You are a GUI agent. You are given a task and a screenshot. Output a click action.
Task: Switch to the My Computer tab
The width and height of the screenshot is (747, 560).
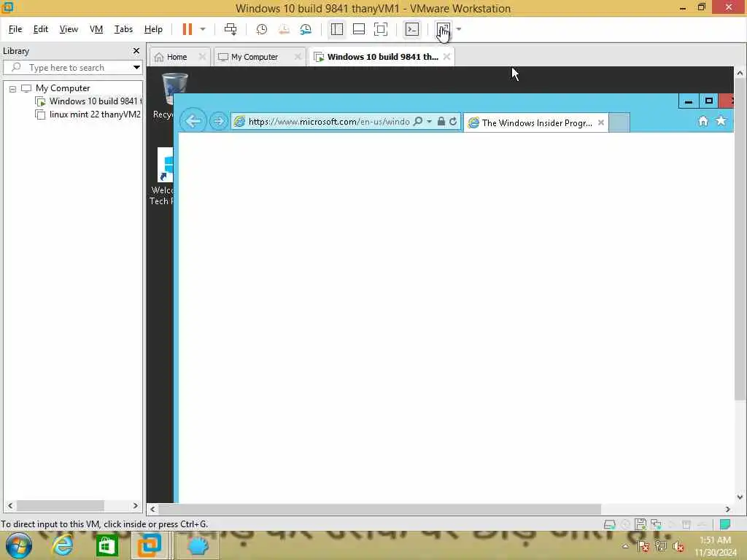pos(254,57)
